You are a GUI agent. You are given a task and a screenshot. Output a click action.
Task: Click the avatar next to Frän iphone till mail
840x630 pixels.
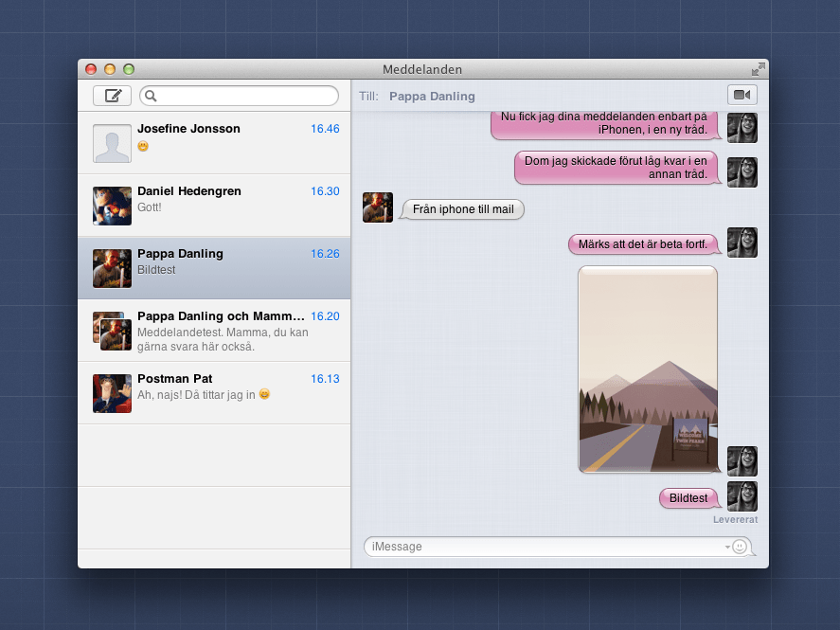377,207
